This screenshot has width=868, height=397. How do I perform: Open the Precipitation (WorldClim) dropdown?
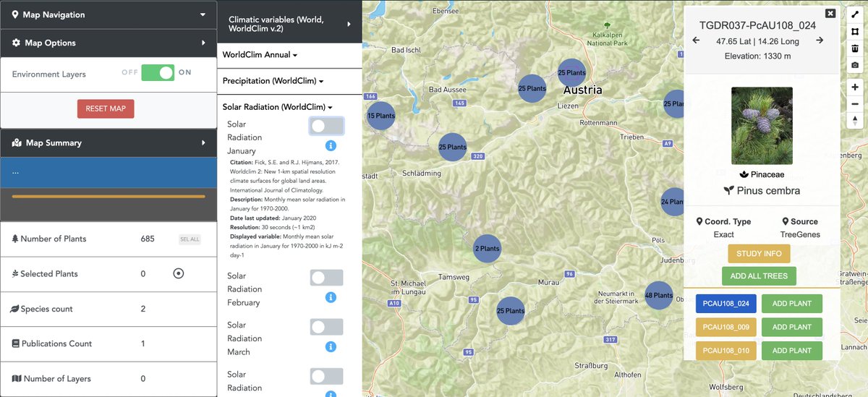[273, 81]
